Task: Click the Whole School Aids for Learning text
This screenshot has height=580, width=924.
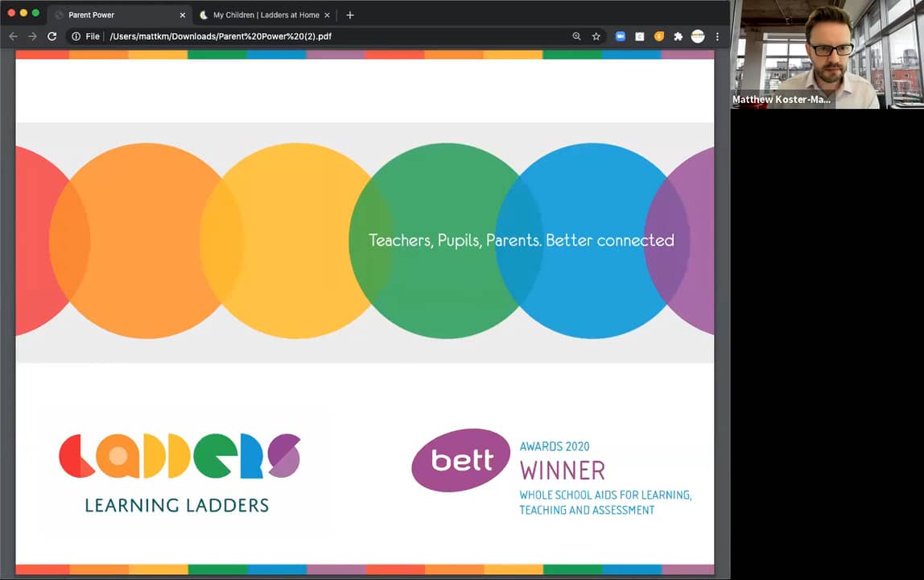Action: point(605,503)
